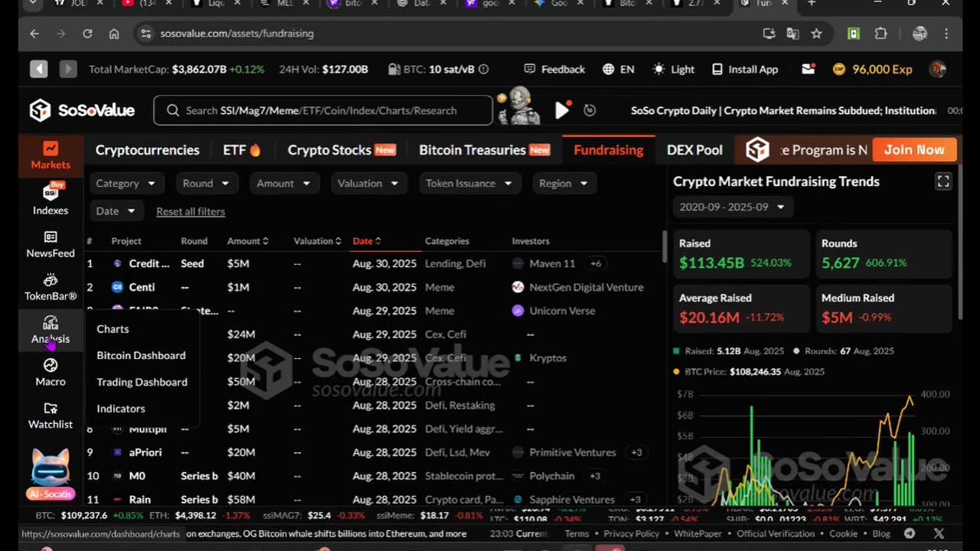980x551 pixels.
Task: Open the user profile avatar
Action: coord(937,69)
